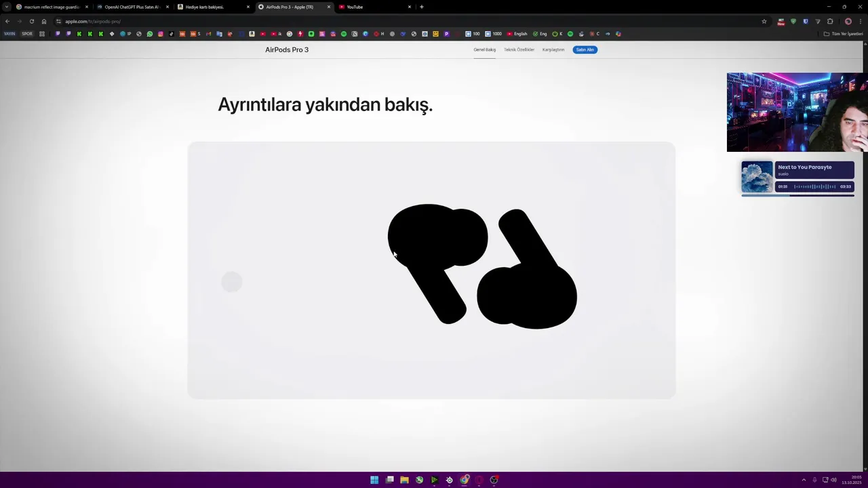Switch to the macrium reflect image guardian tab

(x=52, y=7)
